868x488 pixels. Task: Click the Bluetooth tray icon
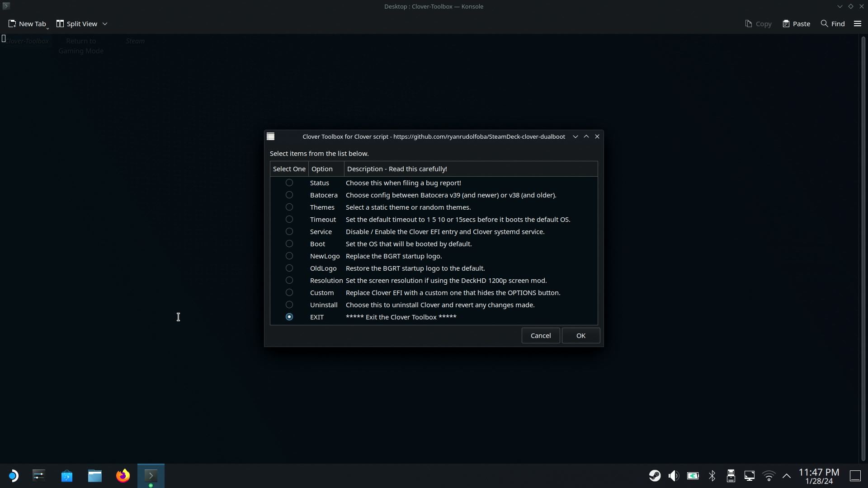(x=712, y=476)
